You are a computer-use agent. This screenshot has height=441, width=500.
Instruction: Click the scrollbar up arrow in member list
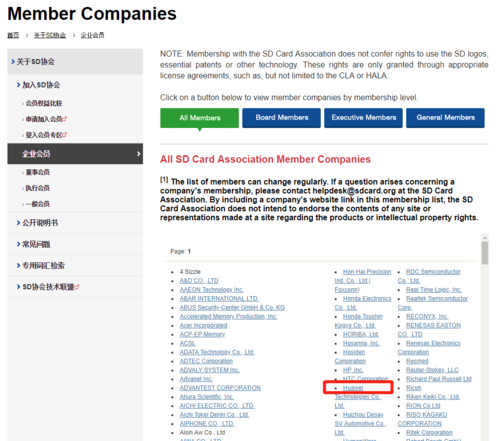pyautogui.click(x=485, y=237)
